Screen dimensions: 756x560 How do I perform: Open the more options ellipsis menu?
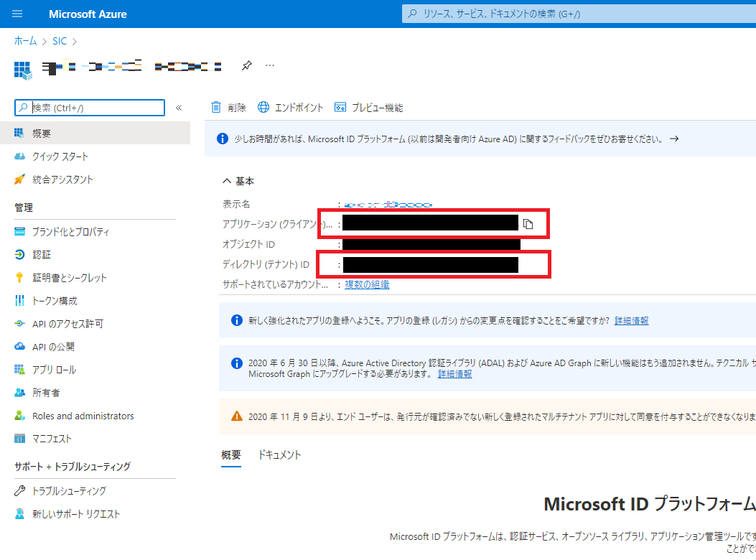[x=270, y=66]
